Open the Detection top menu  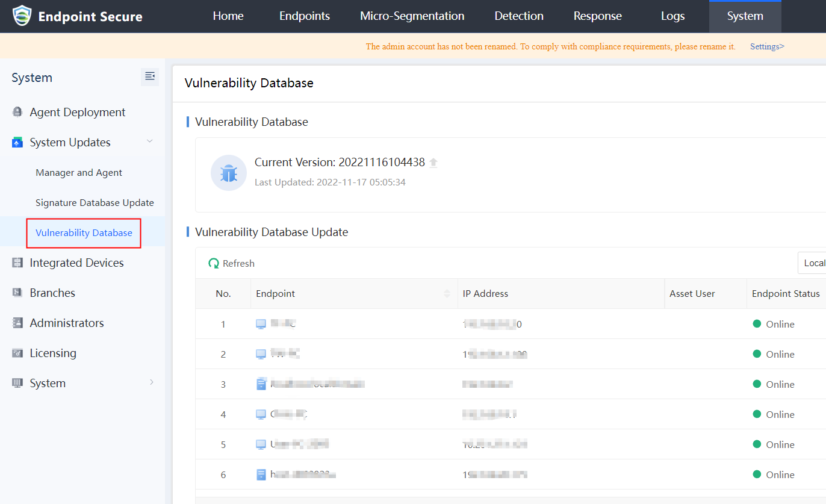[519, 16]
